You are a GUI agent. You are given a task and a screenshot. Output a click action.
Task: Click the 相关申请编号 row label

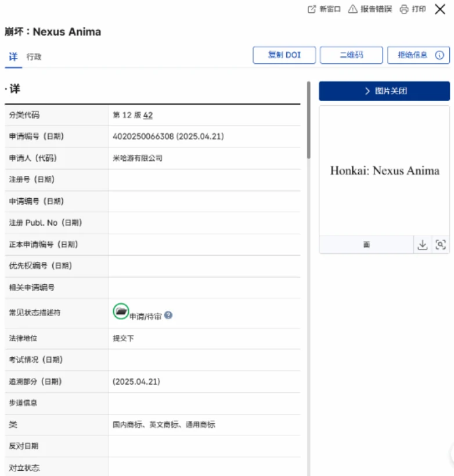pyautogui.click(x=31, y=288)
